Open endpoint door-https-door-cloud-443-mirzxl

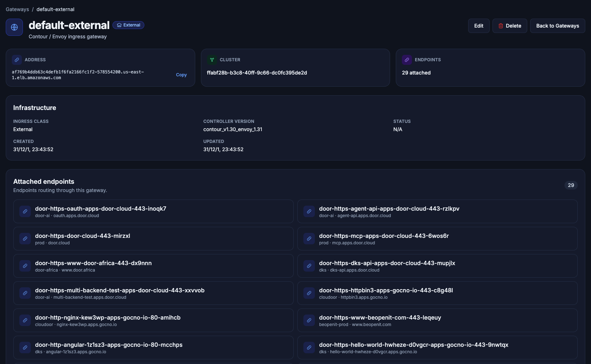pyautogui.click(x=153, y=239)
